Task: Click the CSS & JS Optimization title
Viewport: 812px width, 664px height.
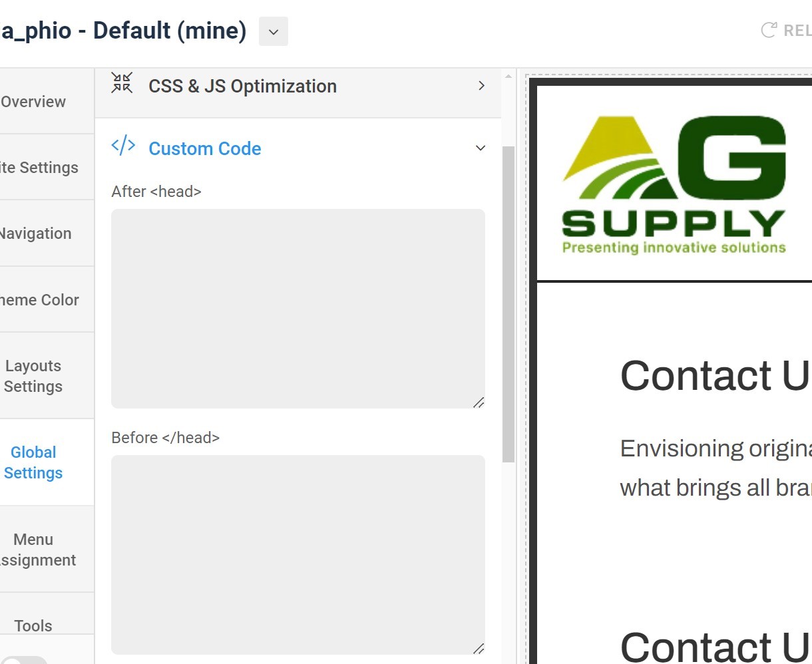Action: [x=242, y=86]
